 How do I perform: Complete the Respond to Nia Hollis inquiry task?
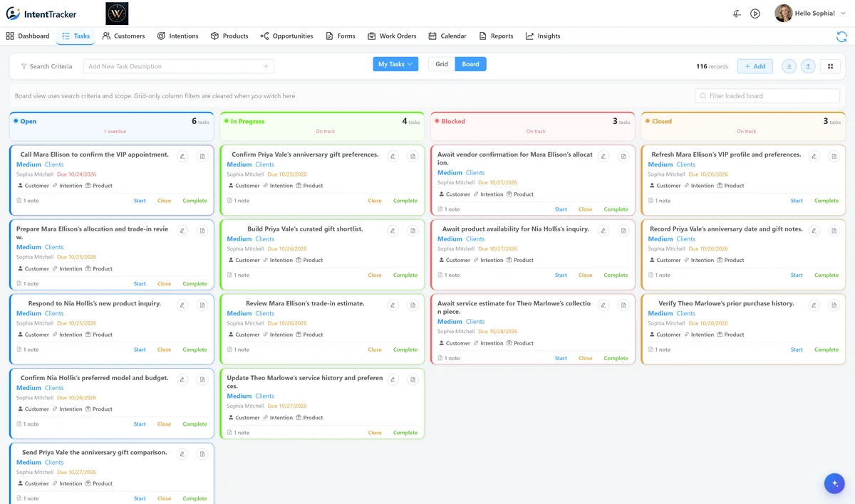195,350
